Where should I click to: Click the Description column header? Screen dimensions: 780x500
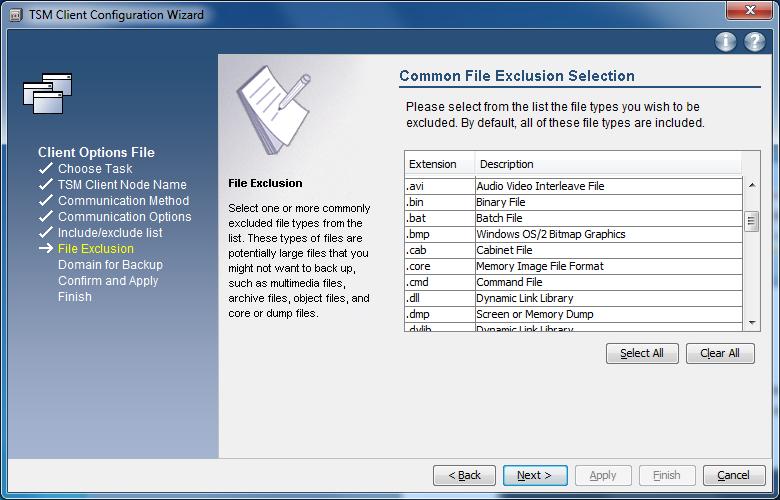[x=607, y=164]
